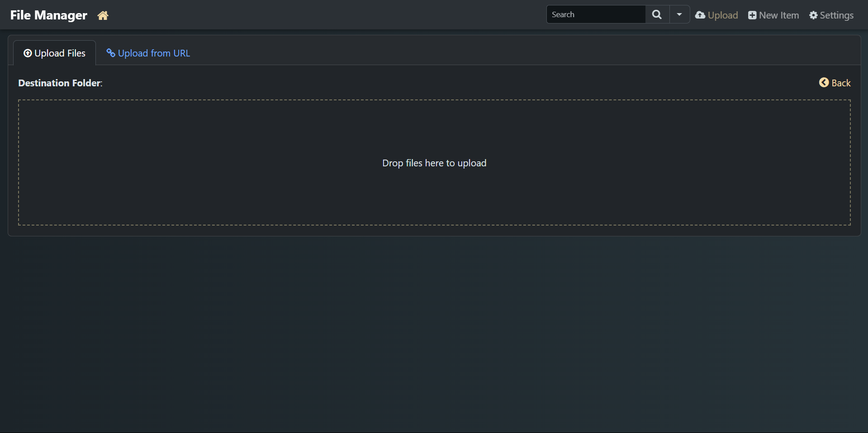Viewport: 868px width, 433px height.
Task: Click the Destination Folder label
Action: pyautogui.click(x=60, y=83)
